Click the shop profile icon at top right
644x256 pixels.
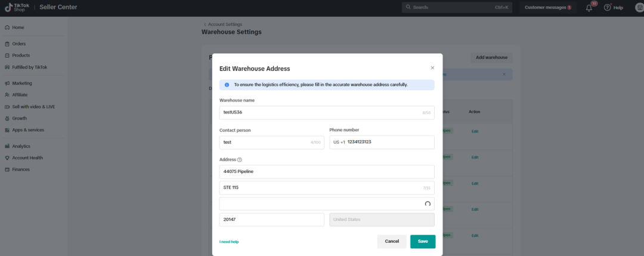pyautogui.click(x=638, y=8)
